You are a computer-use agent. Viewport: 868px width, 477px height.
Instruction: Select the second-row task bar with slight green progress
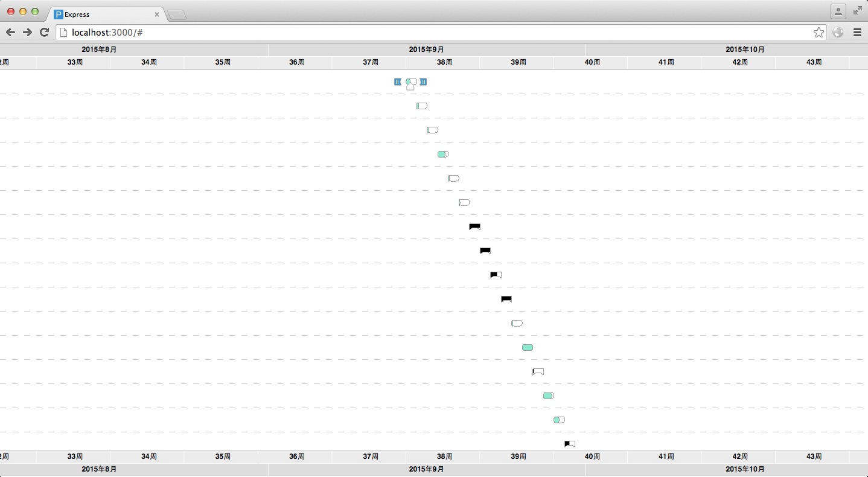click(422, 106)
